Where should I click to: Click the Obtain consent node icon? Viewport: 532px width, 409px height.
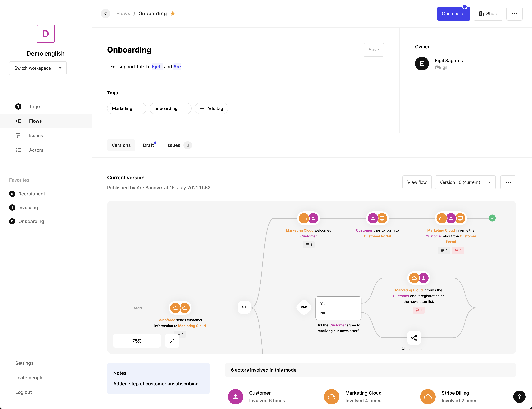click(x=414, y=338)
